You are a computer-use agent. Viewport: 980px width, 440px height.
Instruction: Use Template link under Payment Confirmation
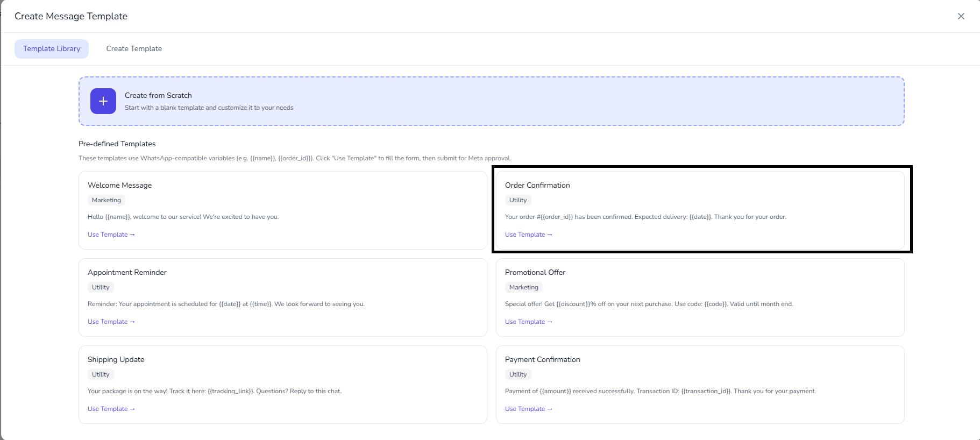click(528, 409)
